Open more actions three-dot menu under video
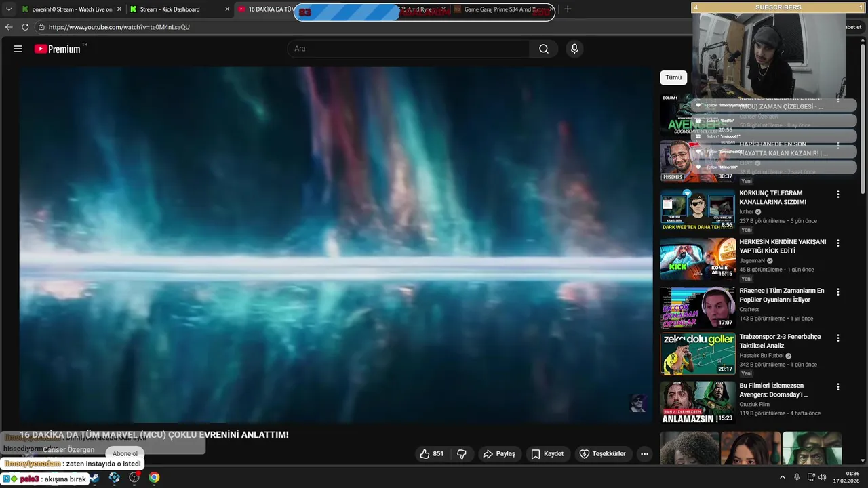The image size is (868, 488). tap(644, 454)
